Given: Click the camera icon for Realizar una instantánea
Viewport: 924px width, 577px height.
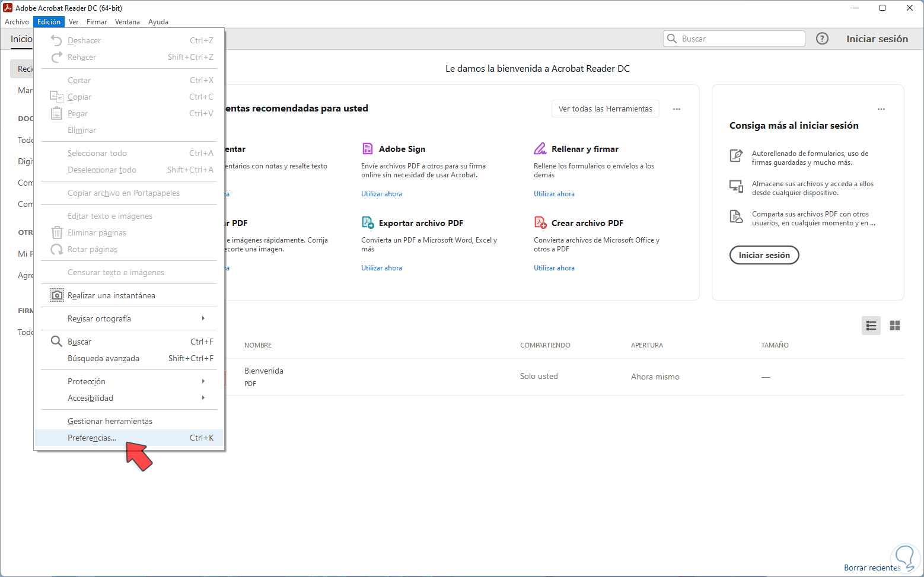Looking at the screenshot, I should pyautogui.click(x=57, y=295).
